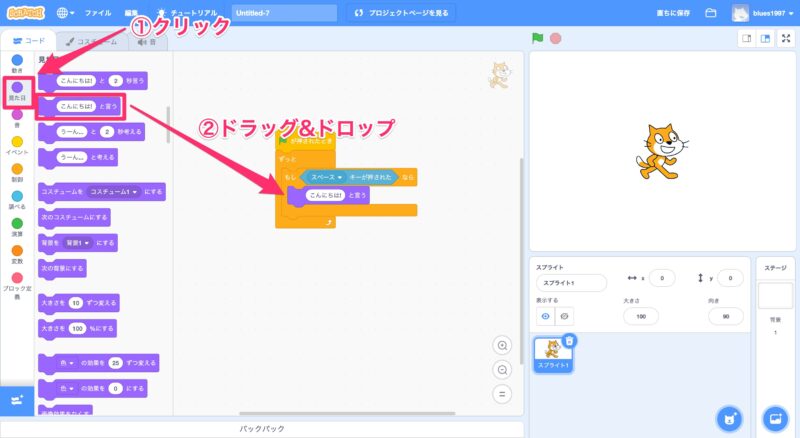Enter full screen stage mode
The image size is (800, 438).
point(785,39)
